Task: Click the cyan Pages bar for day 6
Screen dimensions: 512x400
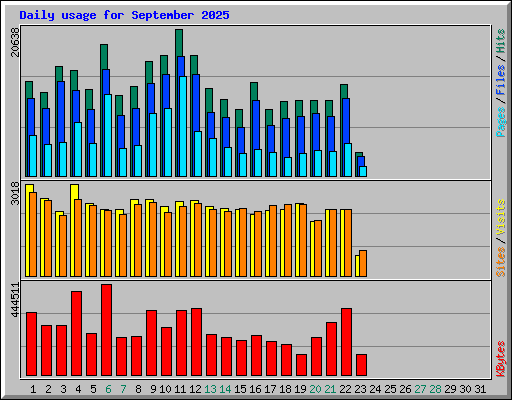Action: coord(108,135)
